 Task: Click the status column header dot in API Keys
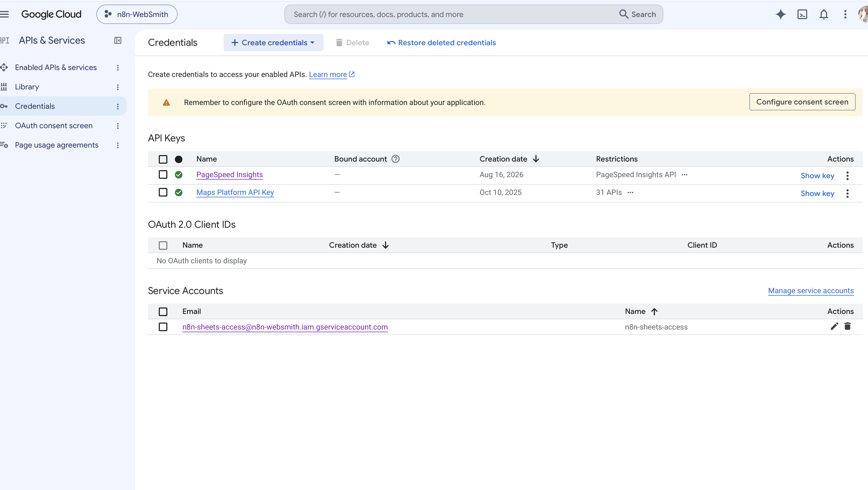pos(179,159)
